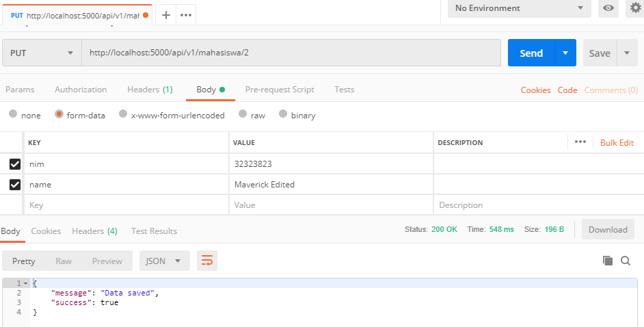Switch response view to Preview
644x327 pixels.
click(107, 261)
